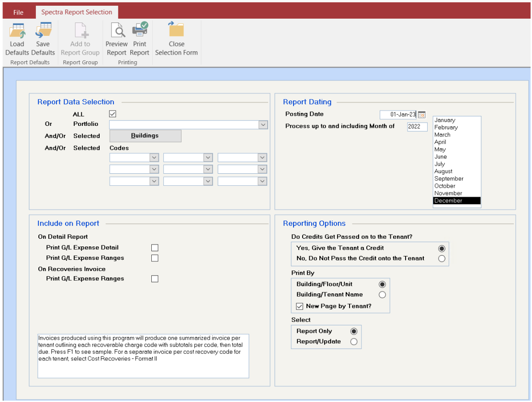Viewport: 532px width, 402px height.
Task: Select the Report Only option
Action: click(354, 331)
